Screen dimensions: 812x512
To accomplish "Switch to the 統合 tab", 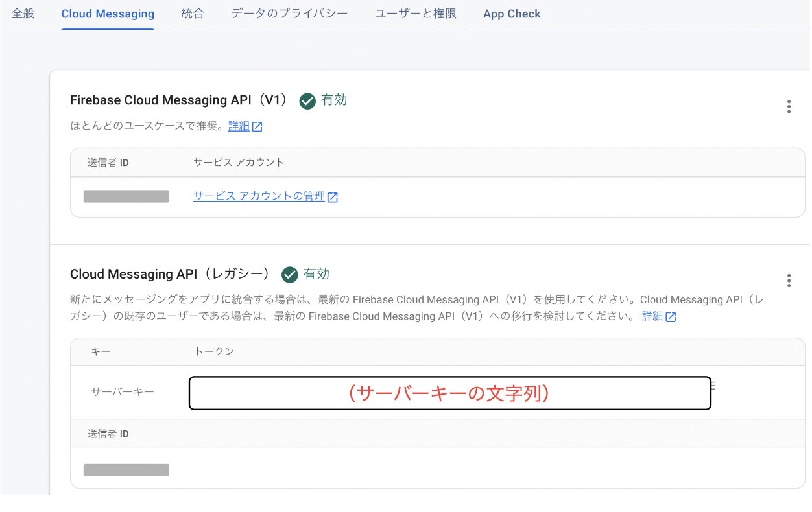I will tap(193, 14).
